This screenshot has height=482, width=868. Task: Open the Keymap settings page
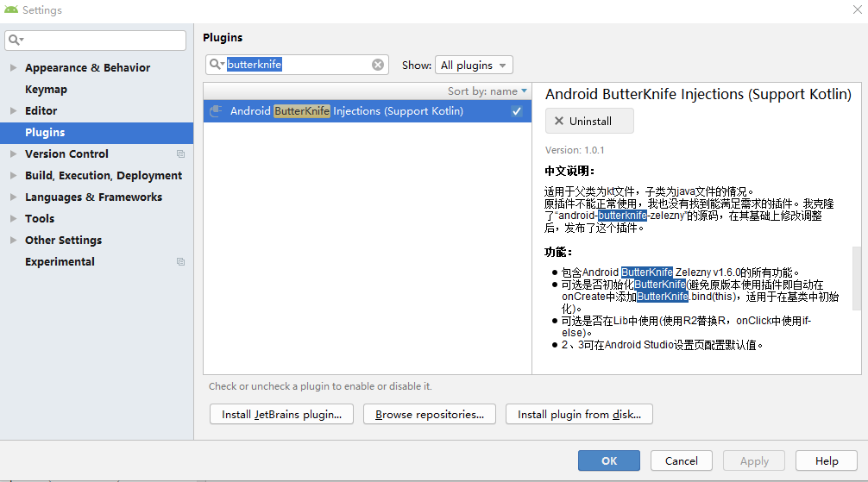(46, 89)
